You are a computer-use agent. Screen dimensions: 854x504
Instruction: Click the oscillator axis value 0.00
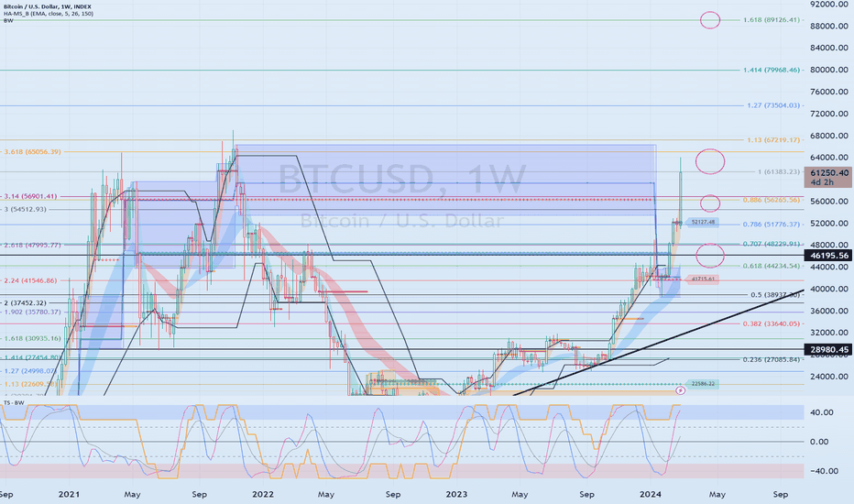(820, 442)
